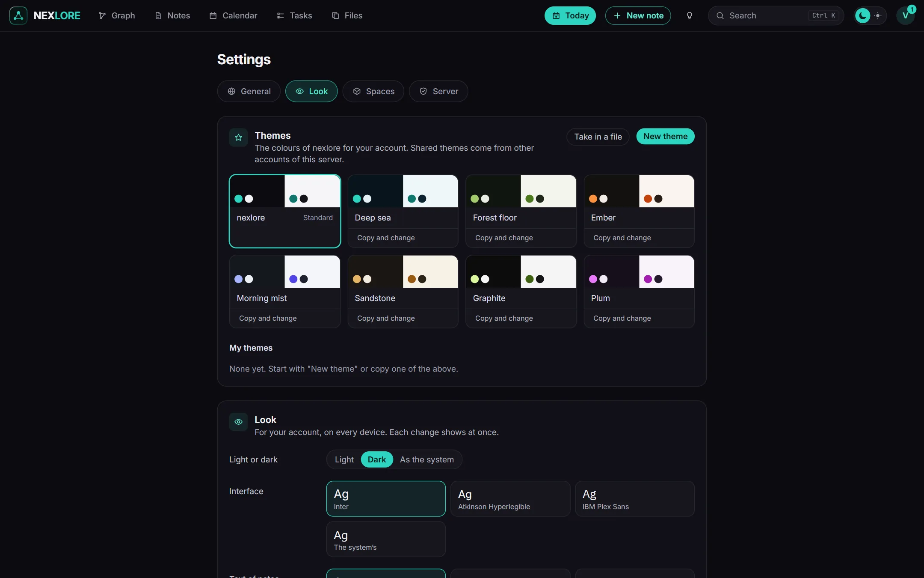Switch to dark mode with moon icon
This screenshot has width=924, height=578.
point(862,16)
